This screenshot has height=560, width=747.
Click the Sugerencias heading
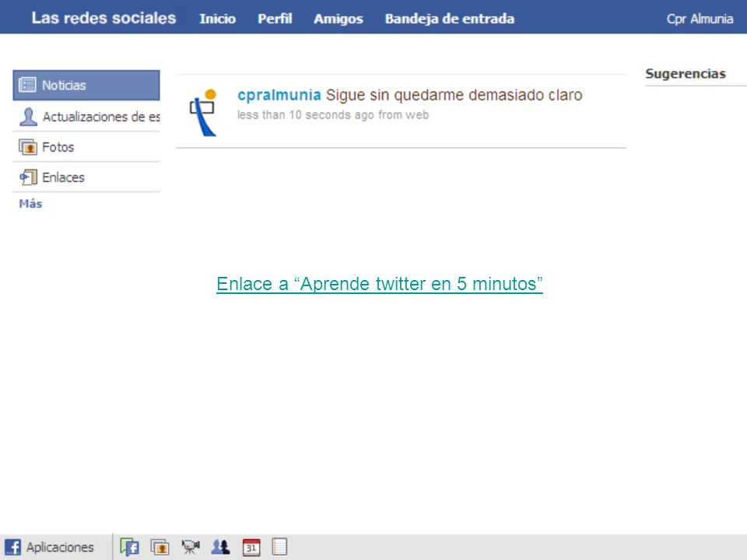click(x=686, y=74)
